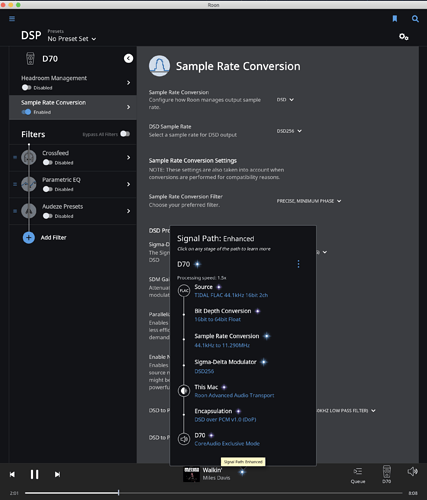Grab the Crossfeed reorder handle
This screenshot has width=427, height=500.
click(15, 157)
